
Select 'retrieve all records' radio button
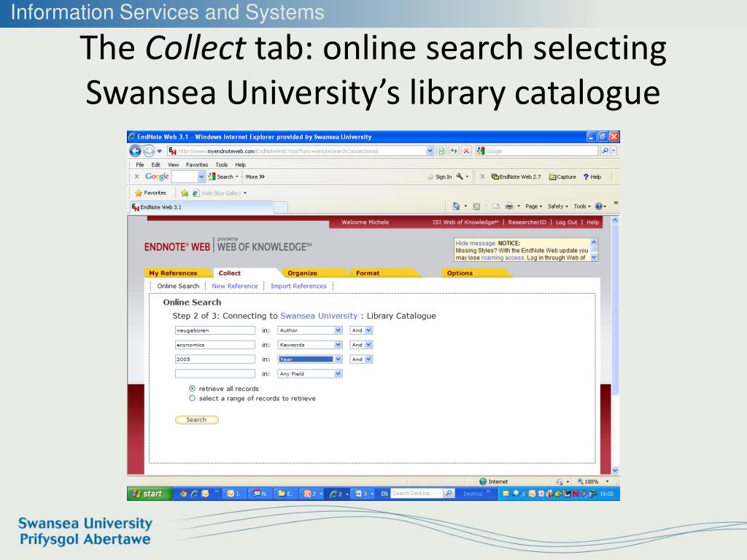click(192, 389)
